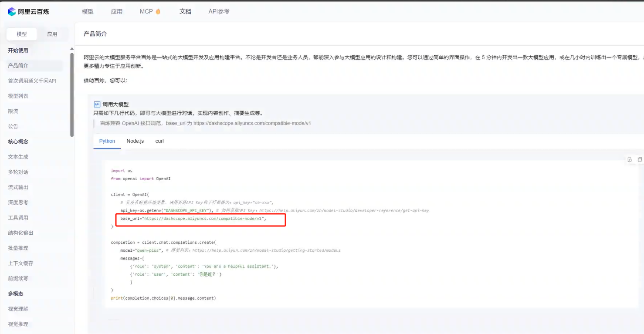644x334 pixels.
Task: Click the "qwen-plus" model string
Action: pyautogui.click(x=149, y=250)
